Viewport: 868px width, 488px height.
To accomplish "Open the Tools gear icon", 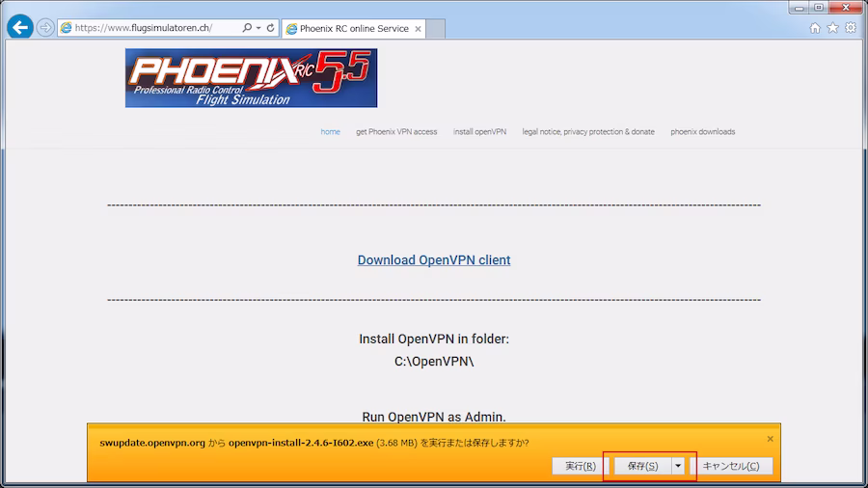I will 851,28.
